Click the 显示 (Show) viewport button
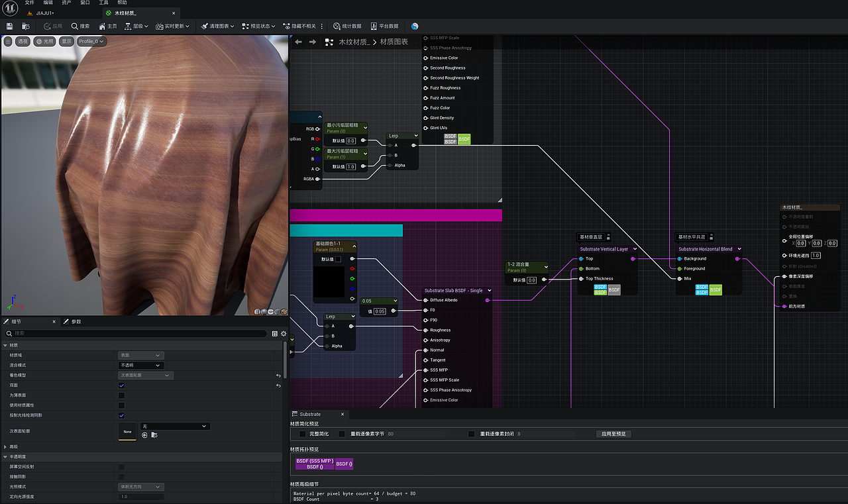The image size is (848, 504). point(66,41)
